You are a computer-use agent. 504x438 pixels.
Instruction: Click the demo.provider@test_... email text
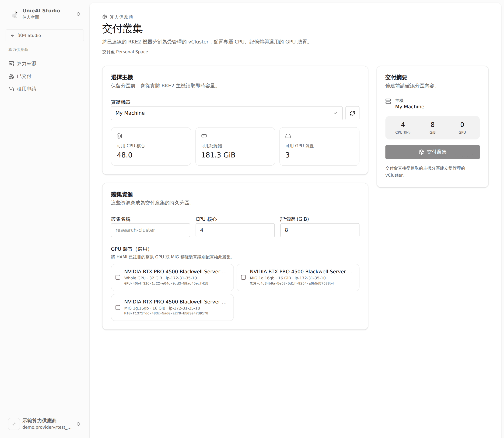tap(47, 427)
